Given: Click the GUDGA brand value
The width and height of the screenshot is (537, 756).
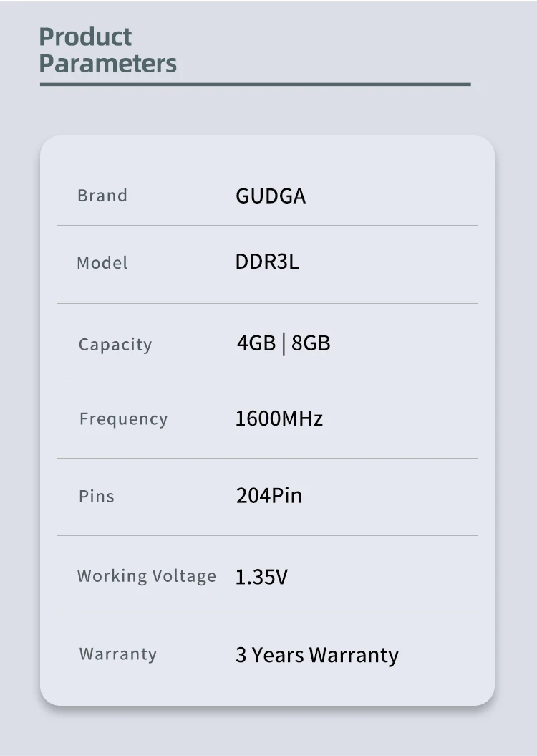Looking at the screenshot, I should [271, 196].
